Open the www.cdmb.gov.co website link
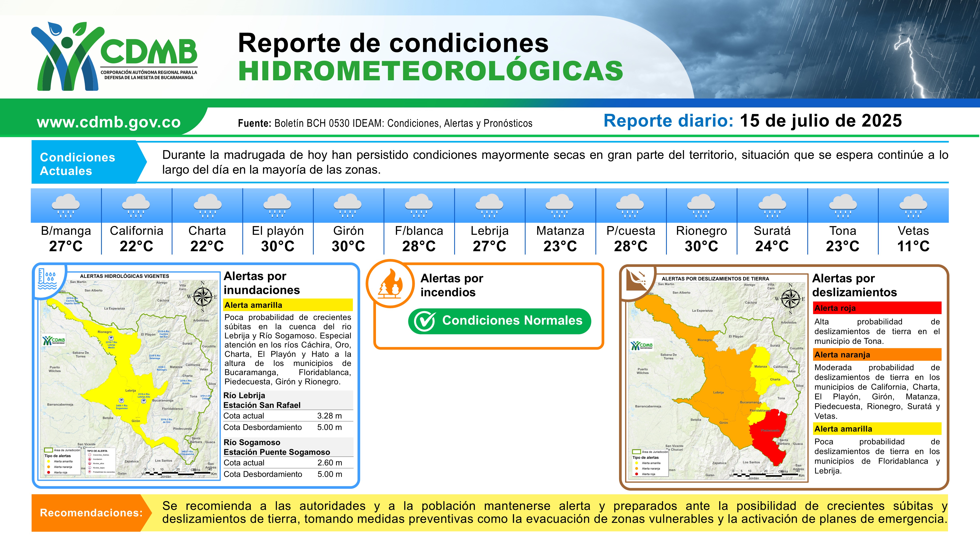Image resolution: width=980 pixels, height=551 pixels. [108, 122]
